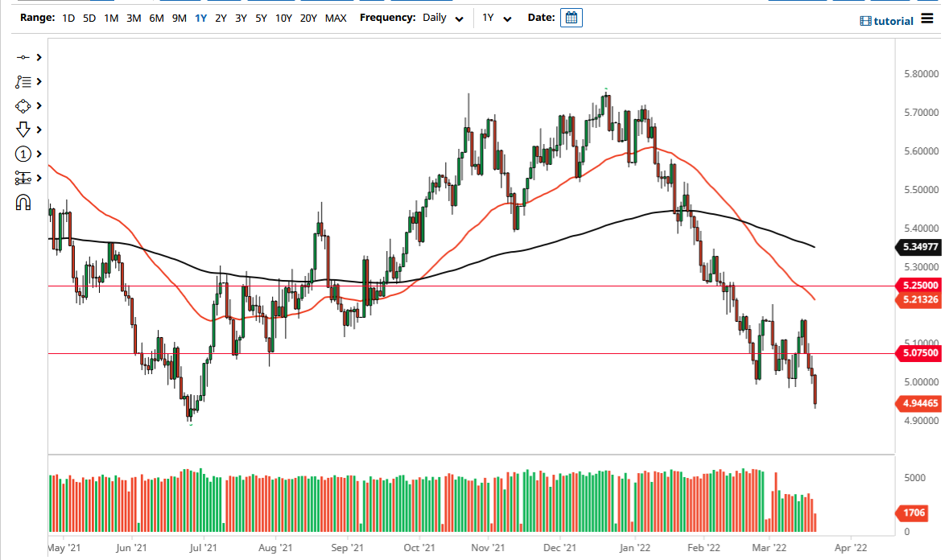Open the line pattern annotation tool
945x560 pixels.
pos(23,81)
